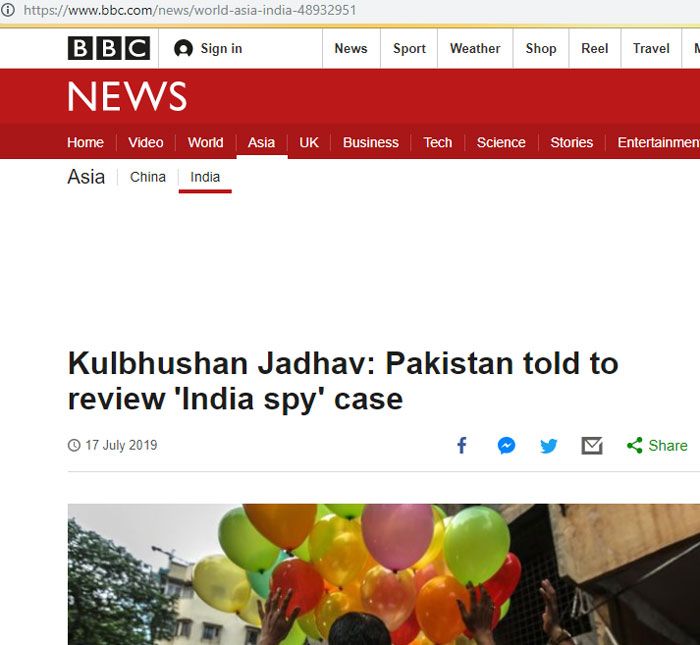Share the article on Facebook
Screen dimensions: 700x645
[462, 445]
